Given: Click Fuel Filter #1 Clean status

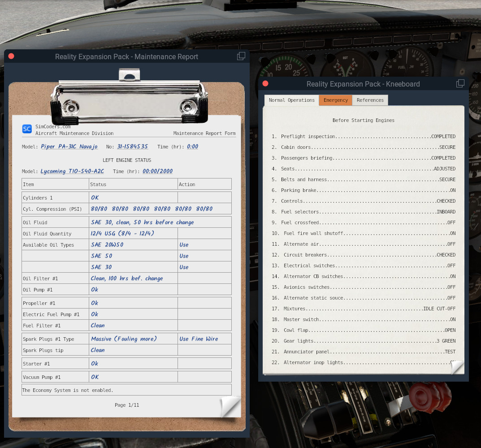Looking at the screenshot, I should (x=98, y=325).
